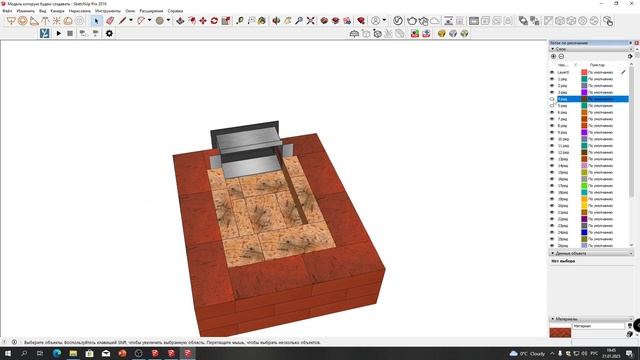Select the 12 ряд layer name

click(563, 152)
